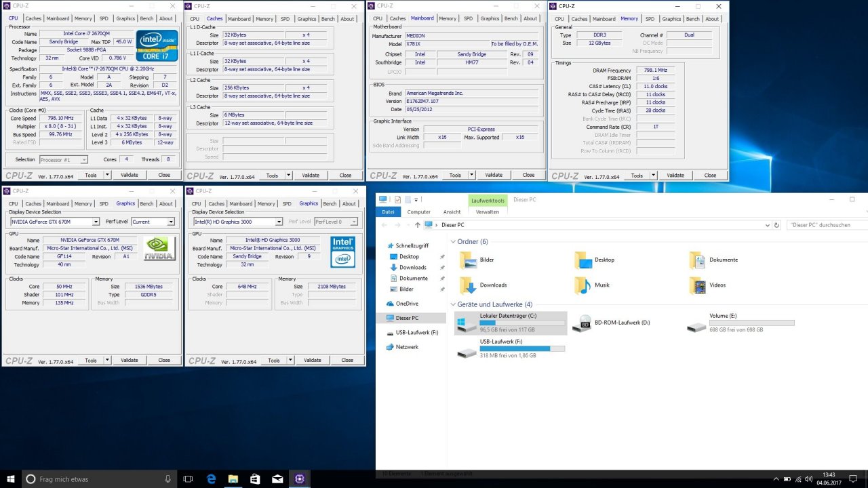The image size is (868, 488).
Task: Click the 'Dieser PC' durchsuchen search field
Action: 828,225
